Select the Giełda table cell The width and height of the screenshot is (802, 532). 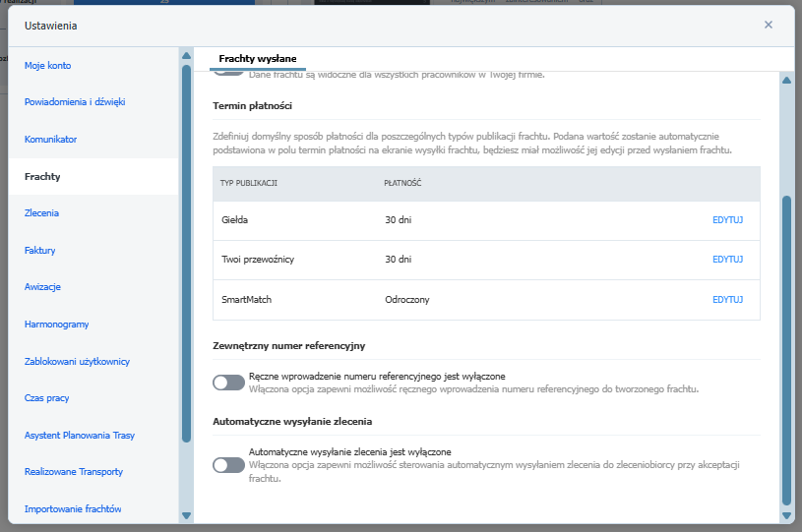235,219
